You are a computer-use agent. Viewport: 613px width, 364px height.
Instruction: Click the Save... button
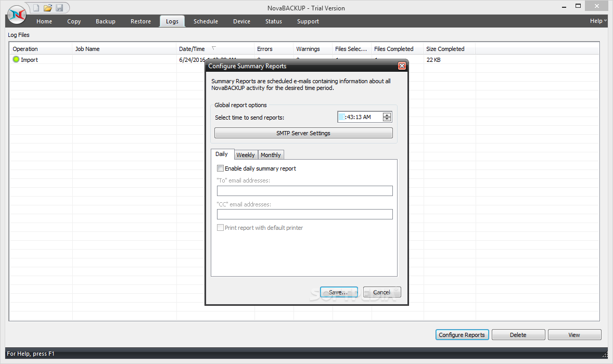[x=339, y=292]
